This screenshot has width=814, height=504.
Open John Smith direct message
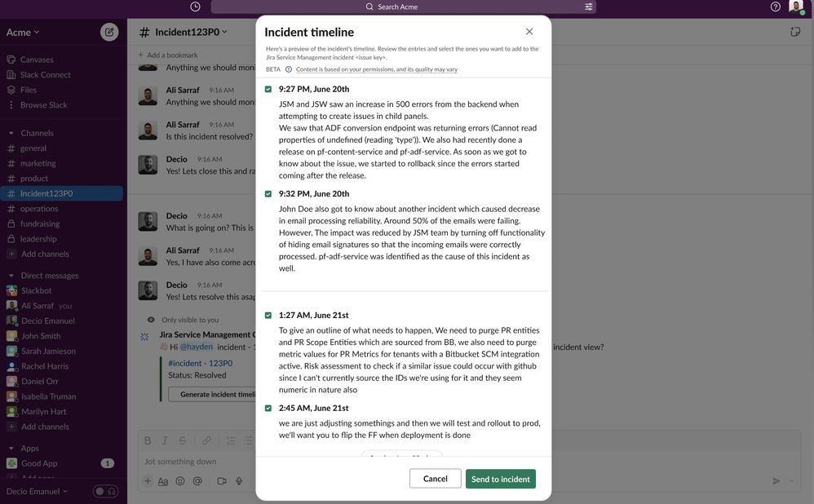[x=41, y=336]
